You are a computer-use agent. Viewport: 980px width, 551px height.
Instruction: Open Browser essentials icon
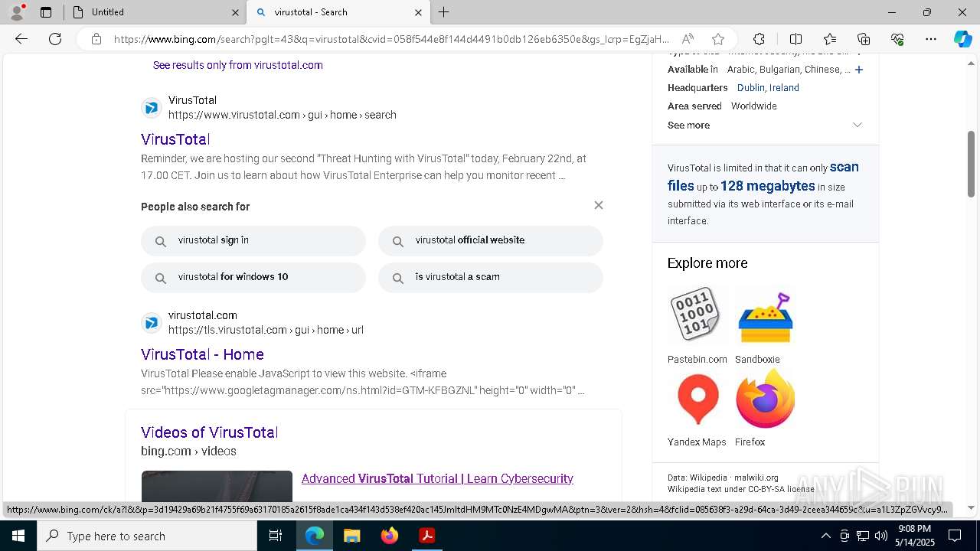(897, 39)
